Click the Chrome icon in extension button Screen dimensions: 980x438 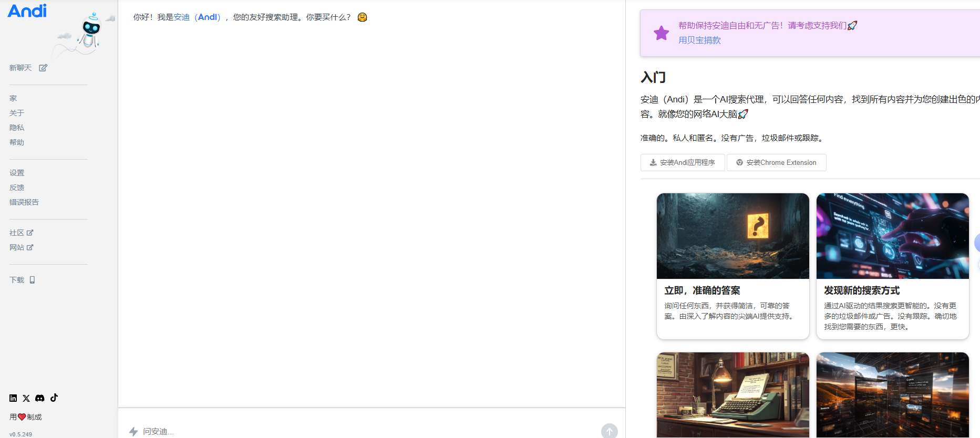tap(739, 162)
